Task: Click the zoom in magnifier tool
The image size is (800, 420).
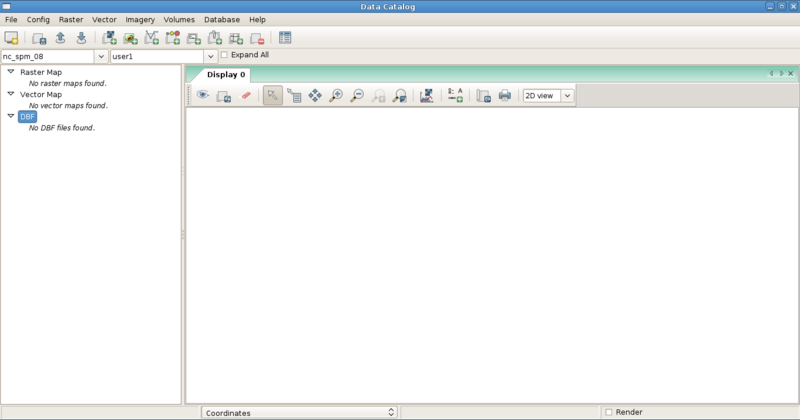Action: coord(336,96)
